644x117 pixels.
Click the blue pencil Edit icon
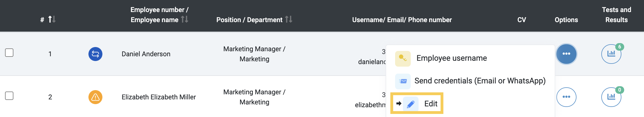(x=411, y=104)
